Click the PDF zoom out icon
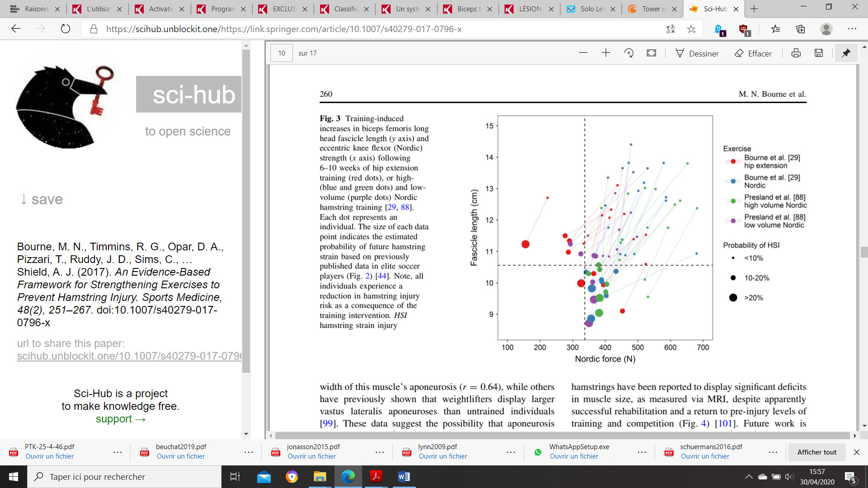Screen dimensions: 868x488 coord(583,53)
